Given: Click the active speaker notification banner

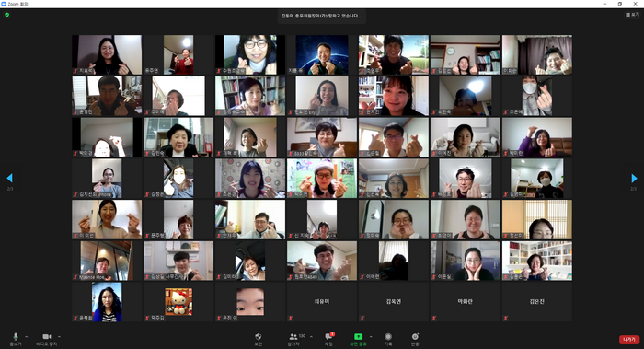Looking at the screenshot, I should pyautogui.click(x=322, y=16).
